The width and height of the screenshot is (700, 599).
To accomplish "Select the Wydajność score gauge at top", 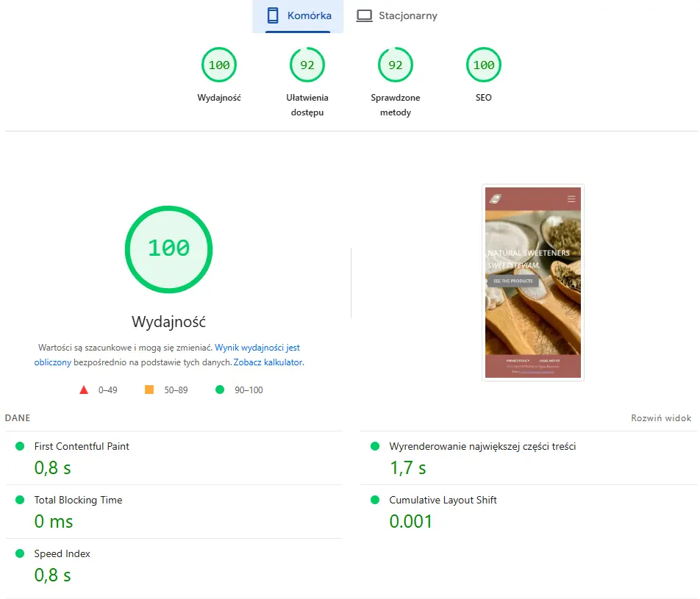I will tap(219, 65).
